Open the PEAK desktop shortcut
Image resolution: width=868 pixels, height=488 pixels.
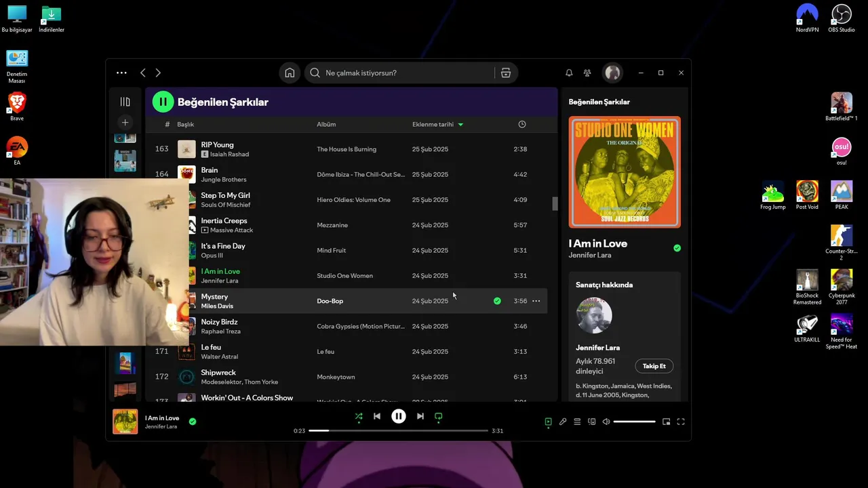point(842,195)
